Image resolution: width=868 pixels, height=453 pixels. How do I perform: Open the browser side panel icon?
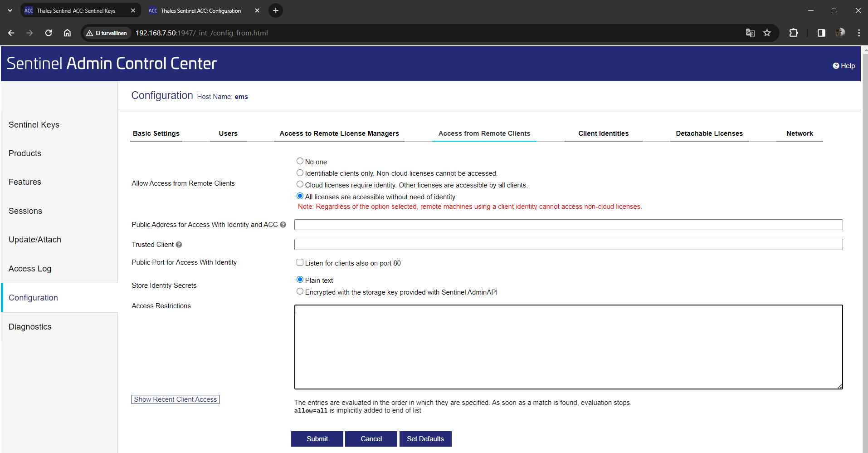click(x=821, y=33)
